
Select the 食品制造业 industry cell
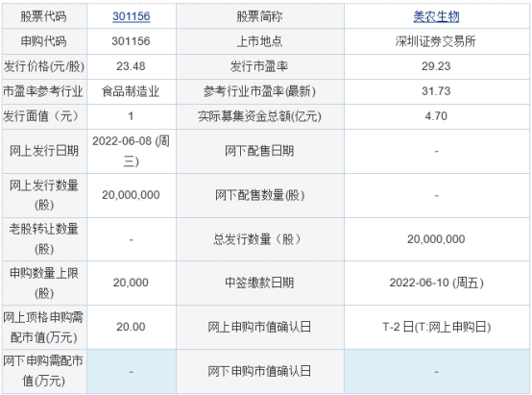pos(132,91)
